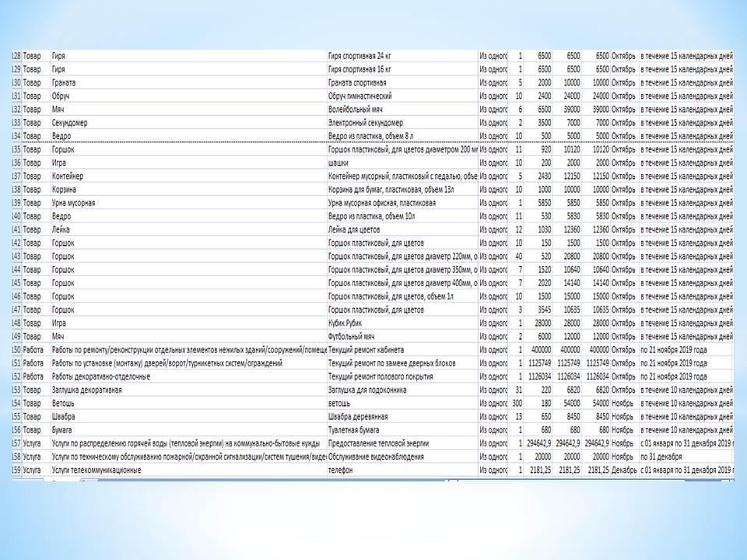
Task: Click 'Корзина для бумаг, пластиковая, объем 13л'
Action: click(x=402, y=189)
